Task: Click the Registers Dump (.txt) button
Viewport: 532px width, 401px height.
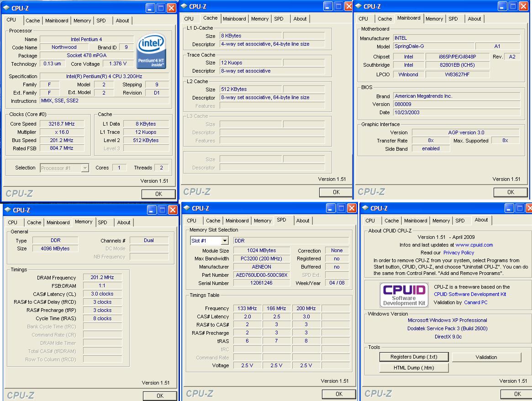Action: 414,357
